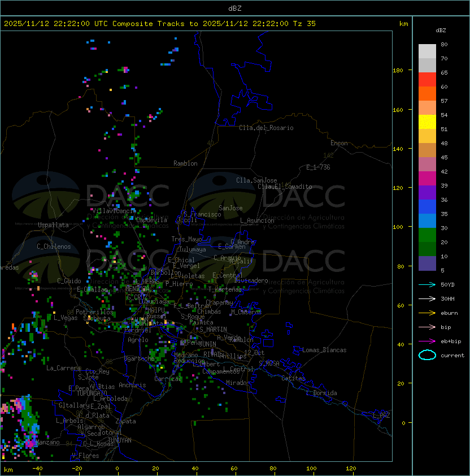Click the 'Clla.SanJose' map label
Image resolution: width=470 pixels, height=476 pixels.
[x=256, y=180]
